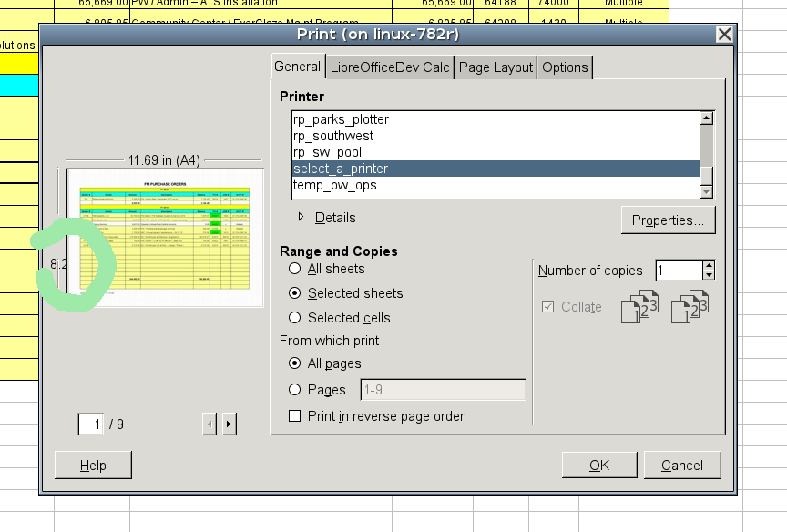Switch to the Page Layout tab
Image resolution: width=787 pixels, height=532 pixels.
[x=496, y=67]
